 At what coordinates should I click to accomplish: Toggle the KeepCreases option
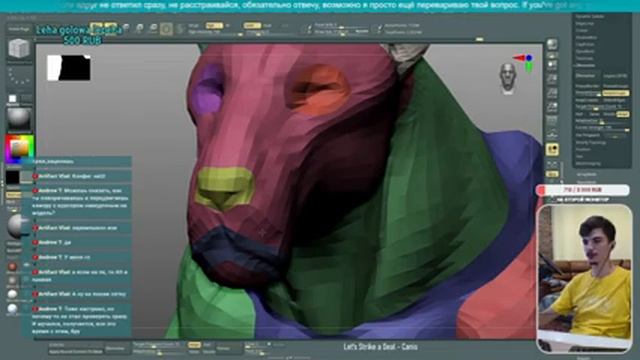[587, 100]
